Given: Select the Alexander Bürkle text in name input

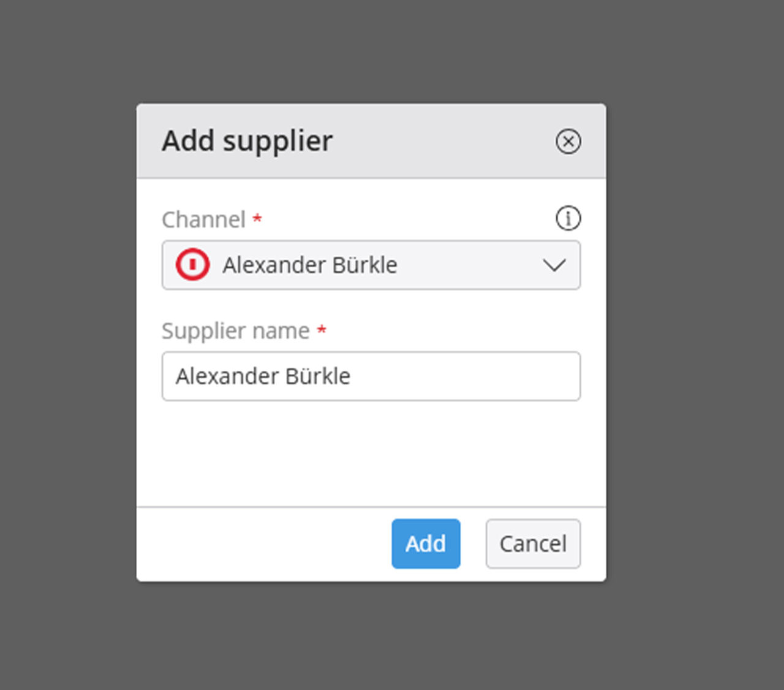Looking at the screenshot, I should [263, 376].
